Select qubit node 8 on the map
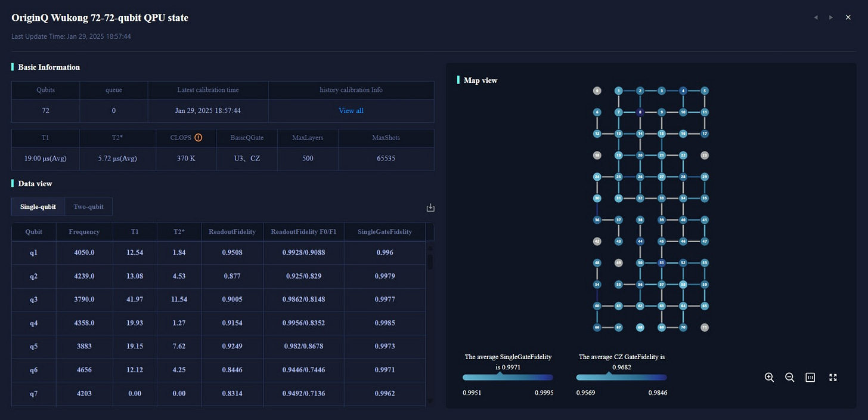This screenshot has width=868, height=420. click(640, 112)
